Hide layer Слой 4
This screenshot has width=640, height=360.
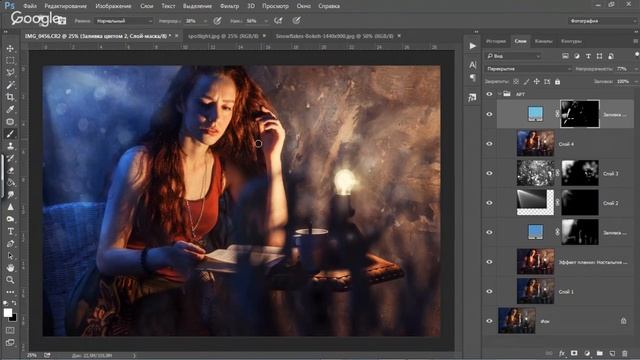coord(489,144)
